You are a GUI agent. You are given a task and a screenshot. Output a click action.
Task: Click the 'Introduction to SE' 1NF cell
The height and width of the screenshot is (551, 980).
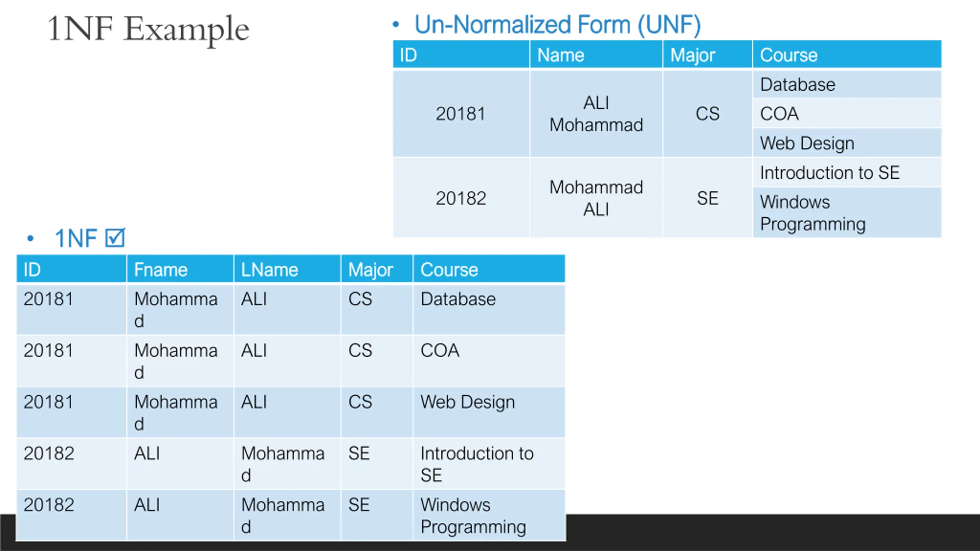[x=489, y=464]
